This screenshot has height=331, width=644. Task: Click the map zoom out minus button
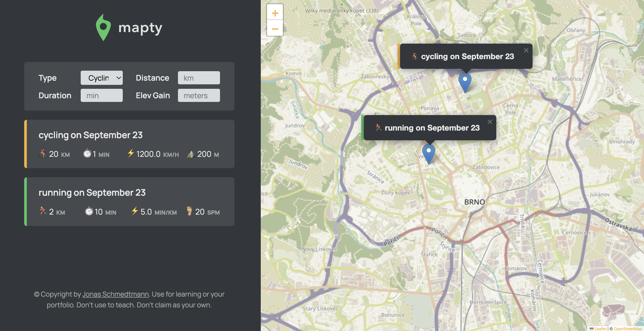tap(275, 29)
